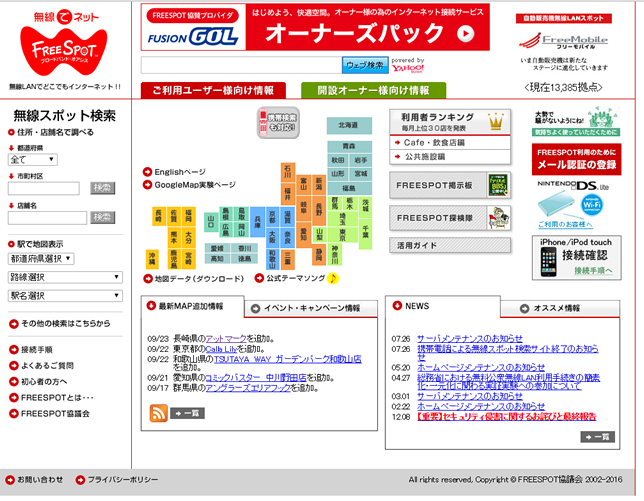Open the user ranking crown banner
The width and height of the screenshot is (644, 501).
pos(450,122)
